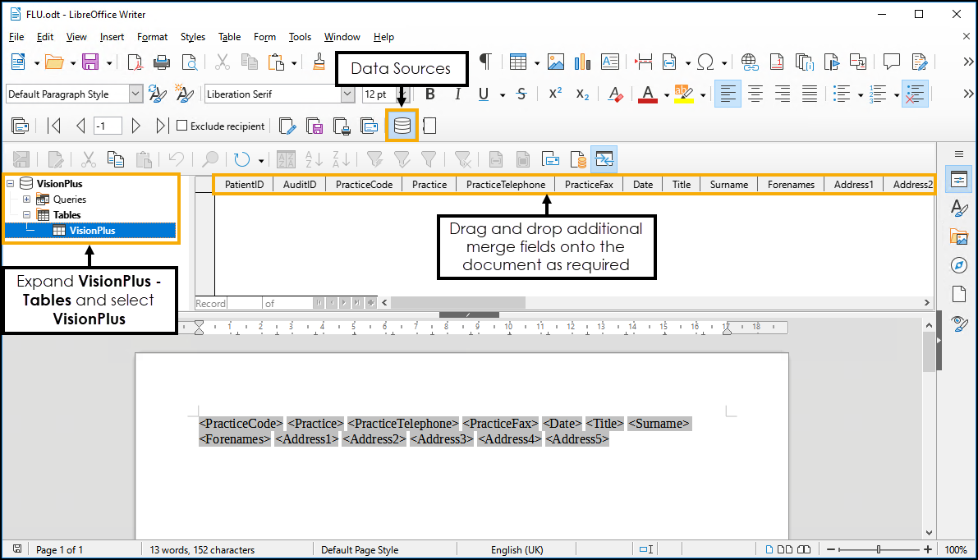The width and height of the screenshot is (978, 560).
Task: Apply strikethrough formatting
Action: pyautogui.click(x=521, y=94)
